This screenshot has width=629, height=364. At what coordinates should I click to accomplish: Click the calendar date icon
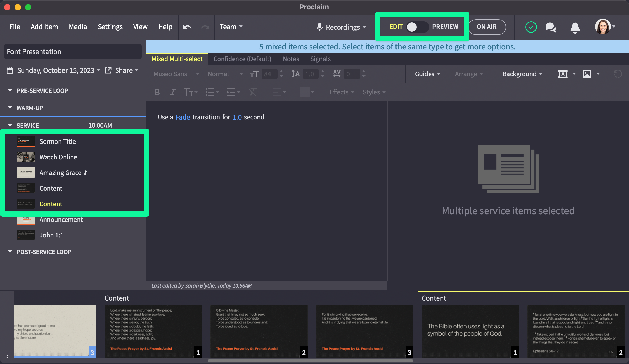(10, 70)
